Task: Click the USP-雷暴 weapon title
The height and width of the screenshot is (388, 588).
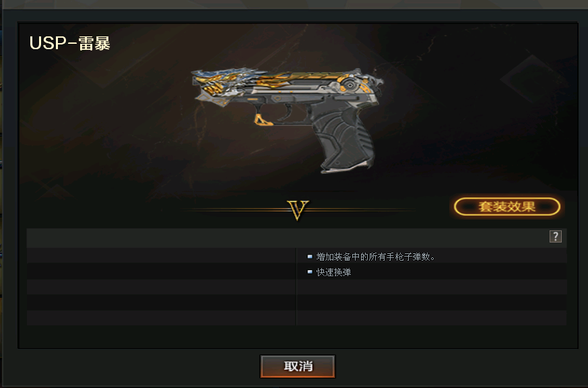Action: click(70, 43)
